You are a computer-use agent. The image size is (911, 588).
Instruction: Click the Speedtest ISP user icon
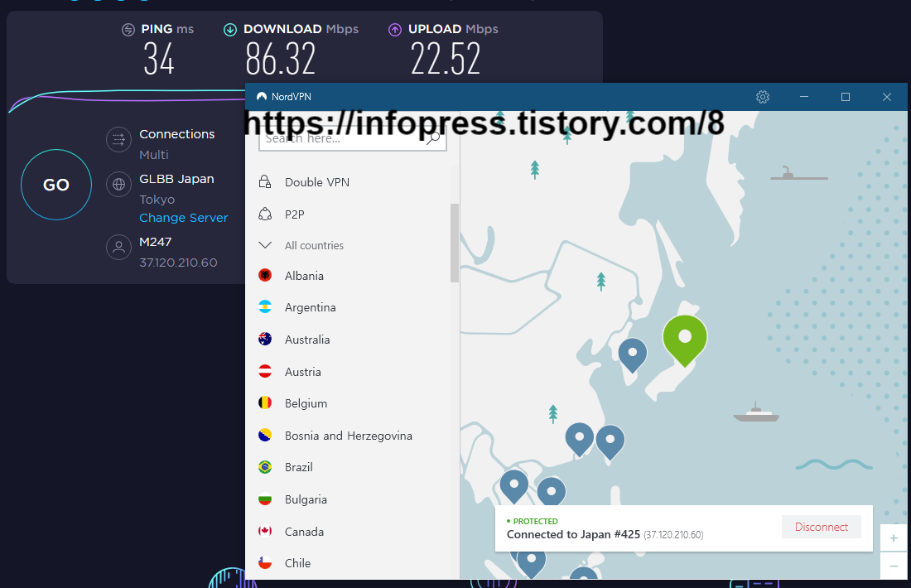point(118,247)
